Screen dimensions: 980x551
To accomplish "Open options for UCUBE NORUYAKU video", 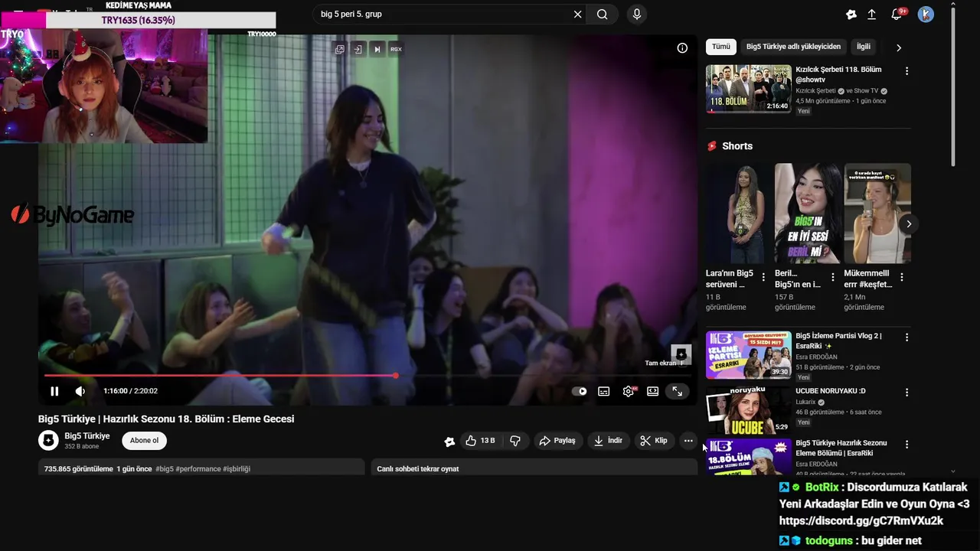I will pyautogui.click(x=907, y=392).
